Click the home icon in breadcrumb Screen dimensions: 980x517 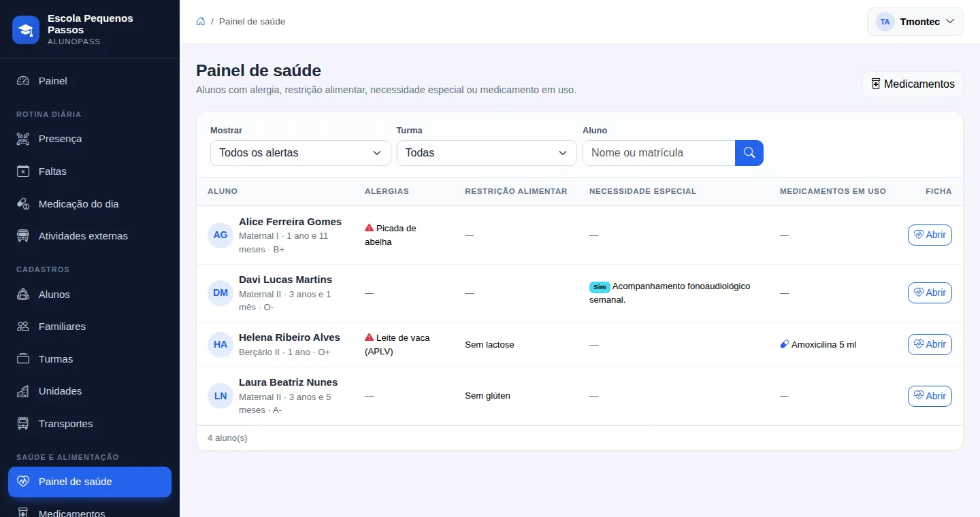201,21
